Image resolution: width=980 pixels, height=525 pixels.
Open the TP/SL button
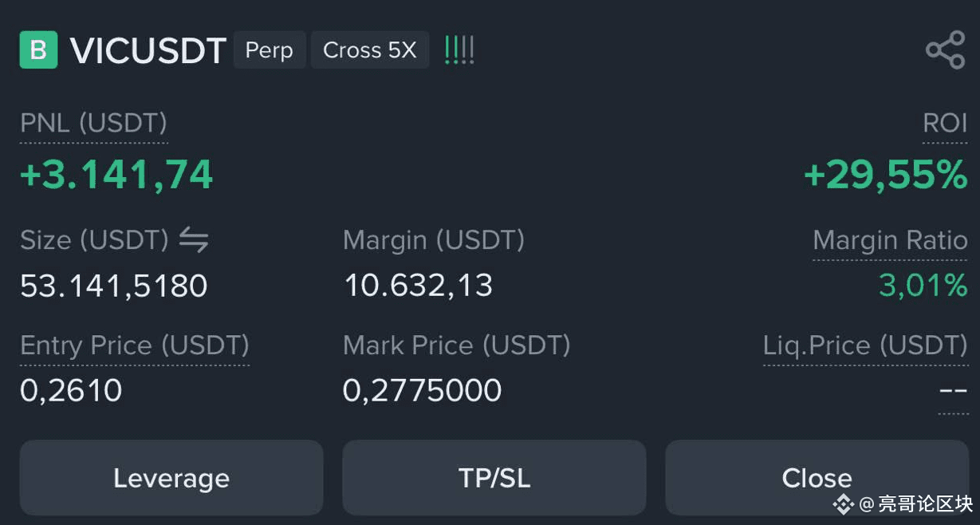[x=494, y=478]
